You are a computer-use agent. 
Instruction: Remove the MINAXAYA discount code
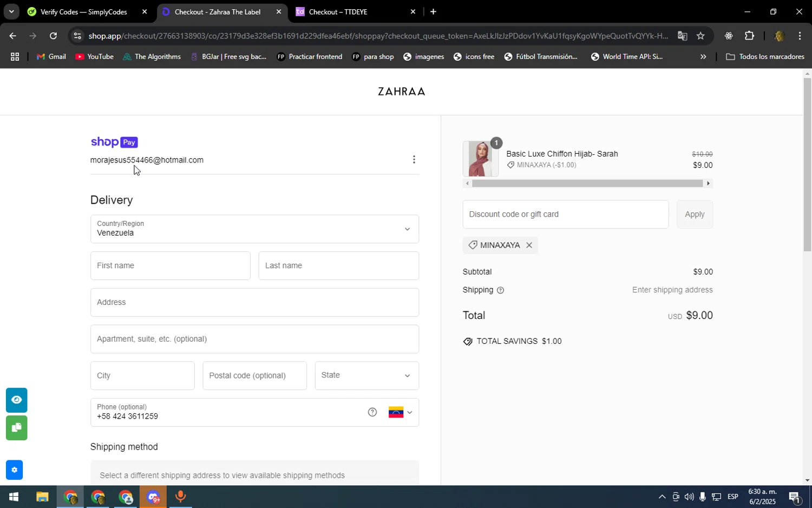tap(529, 245)
